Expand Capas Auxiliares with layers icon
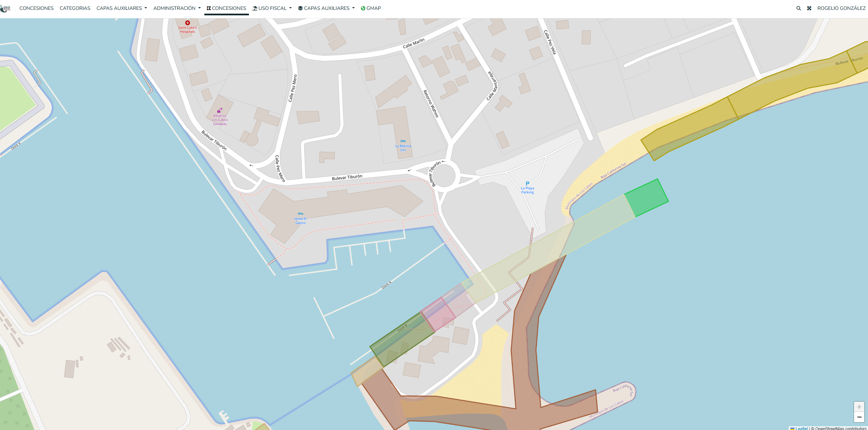 (326, 8)
